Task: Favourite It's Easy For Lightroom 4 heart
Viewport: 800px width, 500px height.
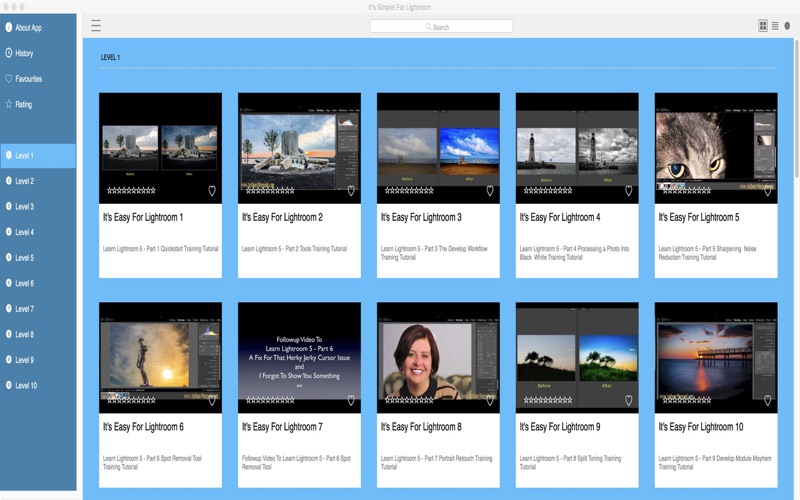Action: (629, 190)
